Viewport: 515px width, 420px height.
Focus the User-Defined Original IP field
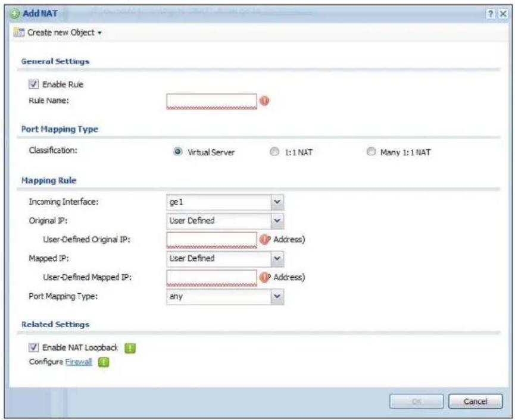click(211, 240)
